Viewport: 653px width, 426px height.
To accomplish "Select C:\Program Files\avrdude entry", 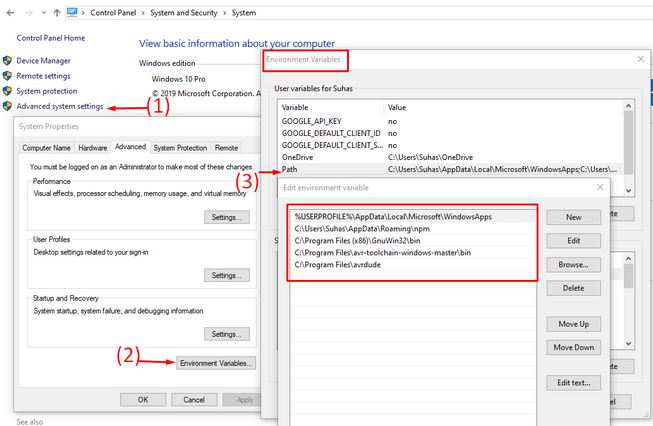I will coord(413,265).
